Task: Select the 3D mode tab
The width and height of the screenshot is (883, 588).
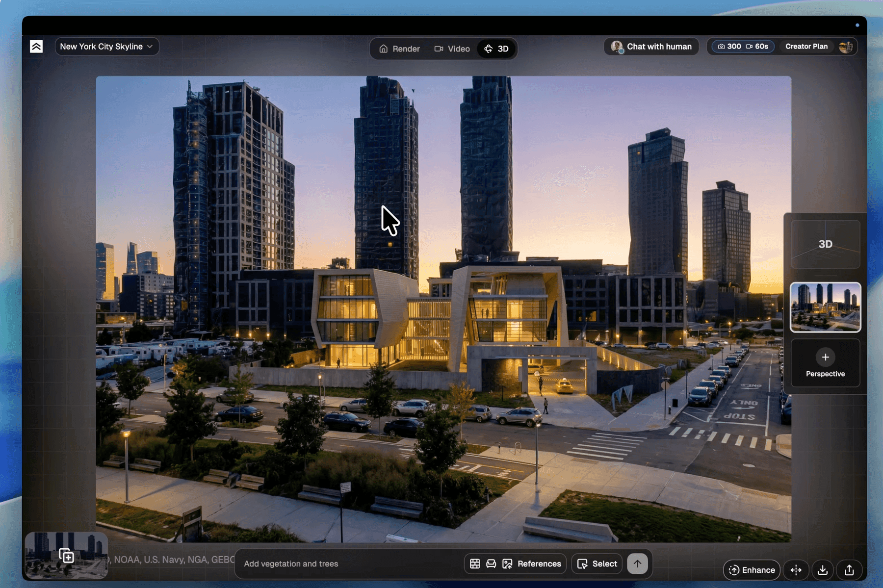Action: [496, 49]
